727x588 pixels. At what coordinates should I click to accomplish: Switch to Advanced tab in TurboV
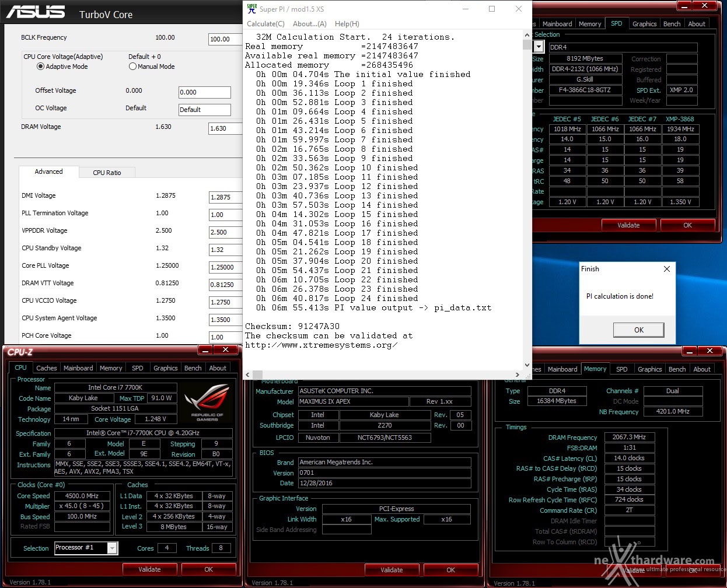pyautogui.click(x=48, y=171)
